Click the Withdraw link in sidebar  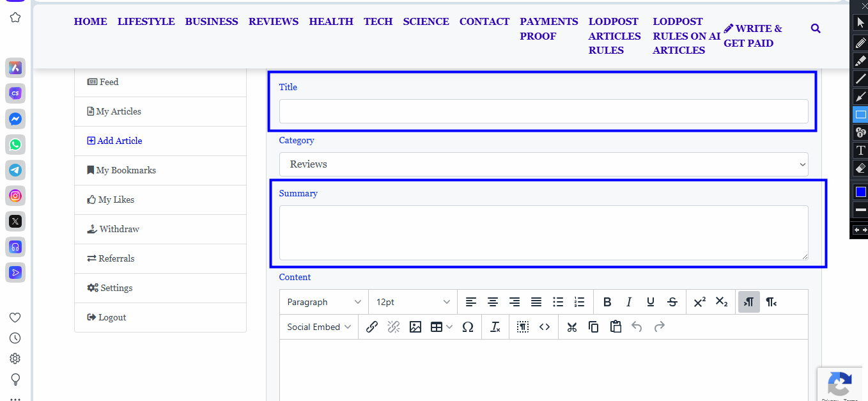119,229
